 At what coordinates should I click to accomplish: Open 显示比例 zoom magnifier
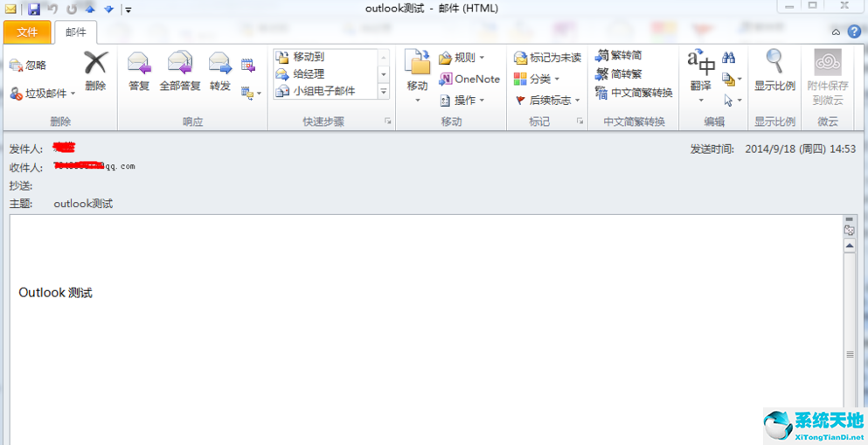tap(774, 71)
